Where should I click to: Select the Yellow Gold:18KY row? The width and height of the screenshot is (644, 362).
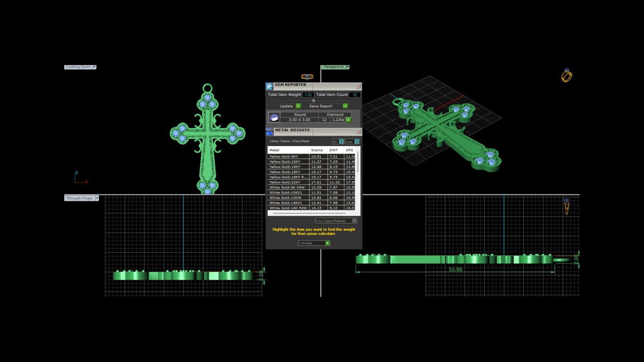[312, 172]
